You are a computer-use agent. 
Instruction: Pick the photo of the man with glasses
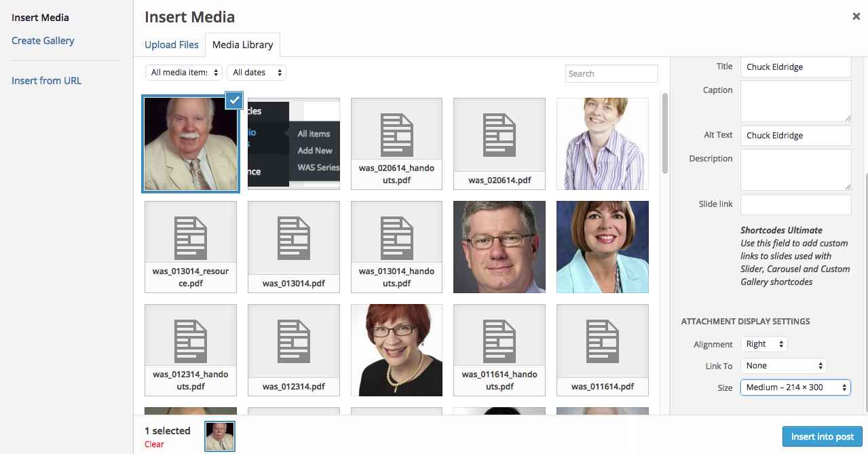coord(499,247)
